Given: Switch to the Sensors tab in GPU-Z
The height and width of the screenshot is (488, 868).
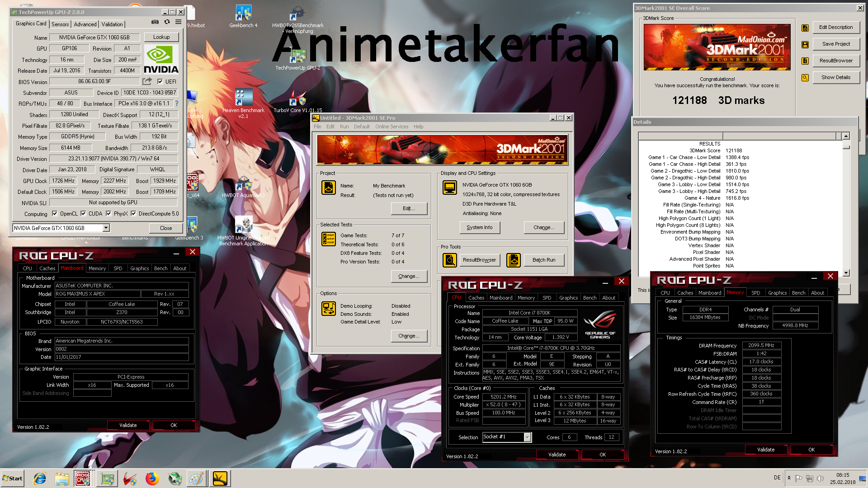Looking at the screenshot, I should coord(60,24).
